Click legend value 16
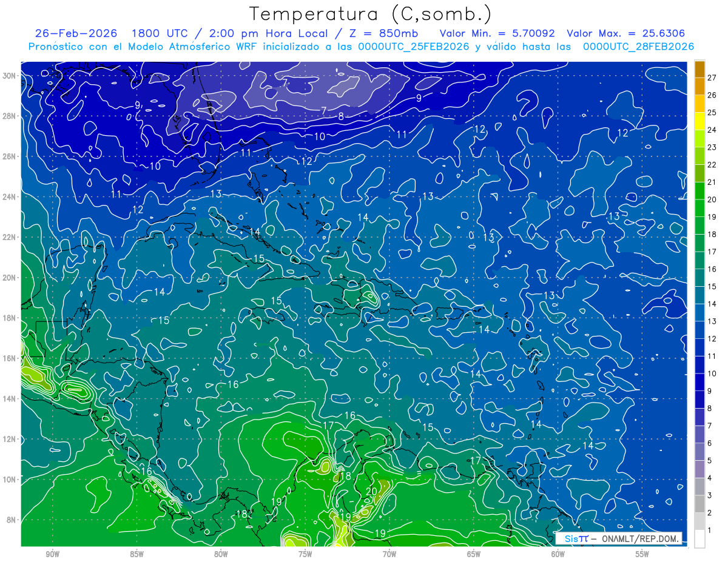Image resolution: width=728 pixels, height=562 pixels. click(712, 269)
